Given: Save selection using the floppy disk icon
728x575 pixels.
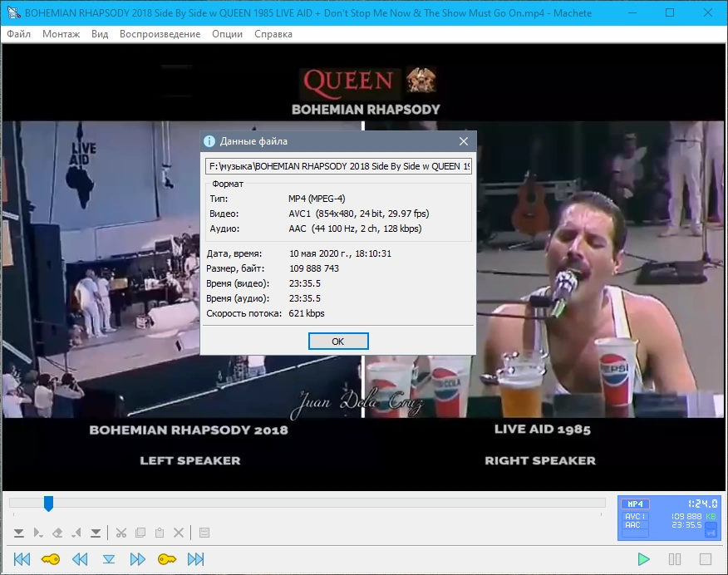Looking at the screenshot, I should tap(204, 533).
